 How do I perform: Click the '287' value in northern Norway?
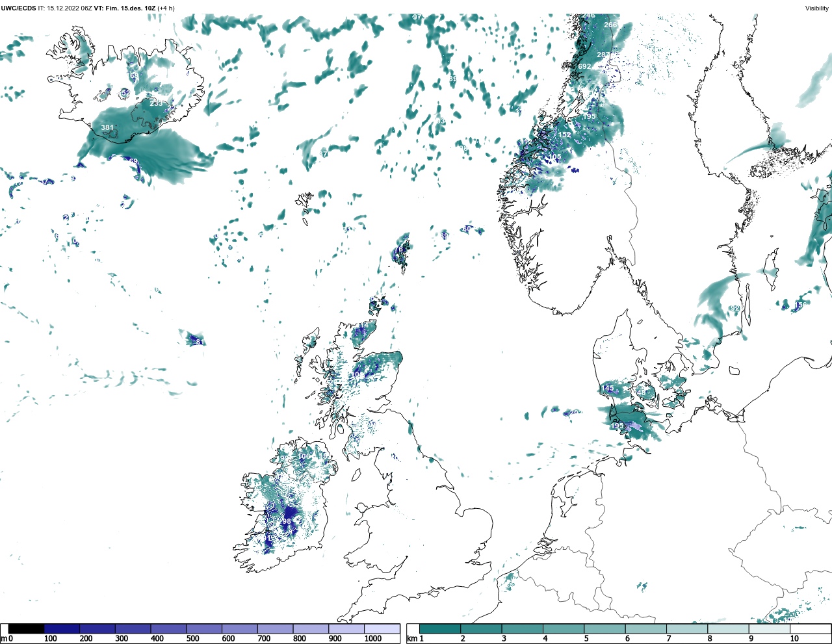point(603,55)
